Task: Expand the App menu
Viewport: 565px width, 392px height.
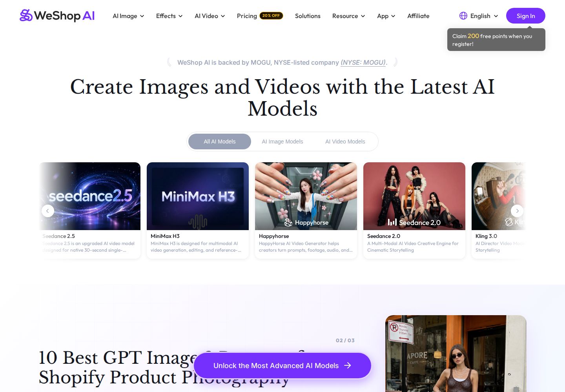Action: point(386,16)
